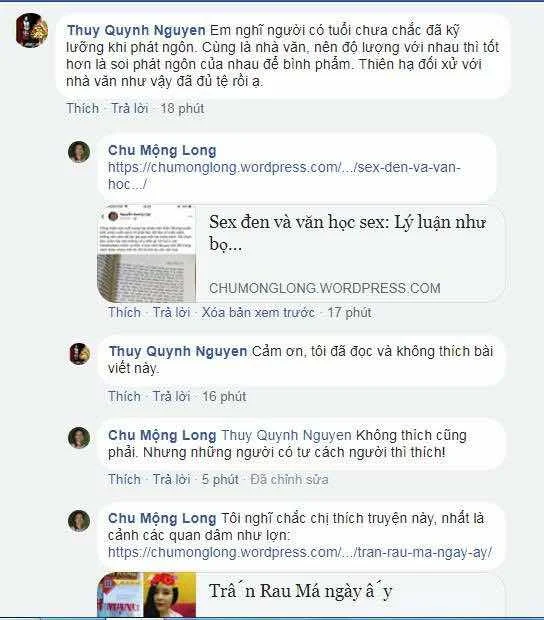Open the 'Sex đen và văn học sex' preview thumbnail
Image resolution: width=544 pixels, height=620 pixels.
click(x=147, y=254)
